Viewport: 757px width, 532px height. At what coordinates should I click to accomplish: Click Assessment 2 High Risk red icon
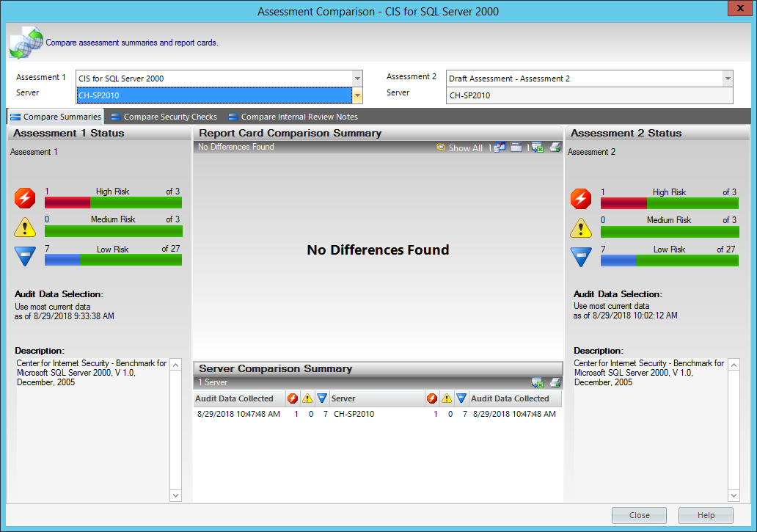[581, 198]
